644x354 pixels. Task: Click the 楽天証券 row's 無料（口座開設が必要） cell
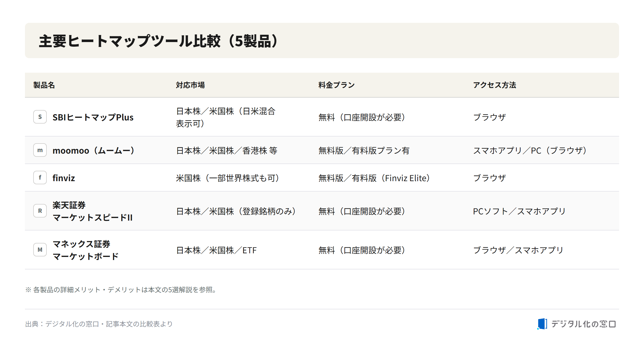(362, 211)
